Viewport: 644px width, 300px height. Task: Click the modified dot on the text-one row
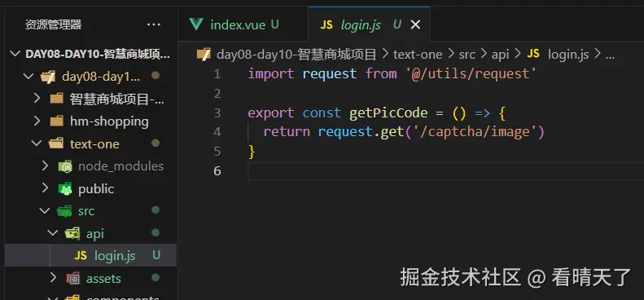click(156, 143)
